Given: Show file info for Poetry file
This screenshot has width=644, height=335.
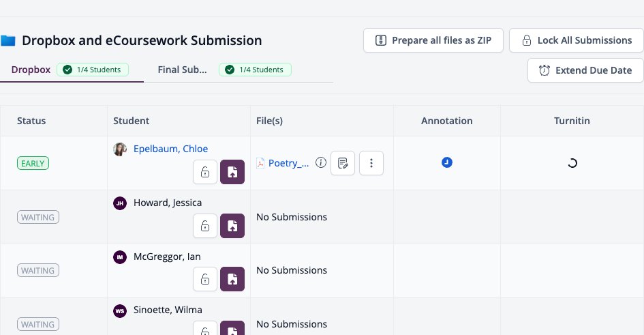Looking at the screenshot, I should tap(321, 163).
